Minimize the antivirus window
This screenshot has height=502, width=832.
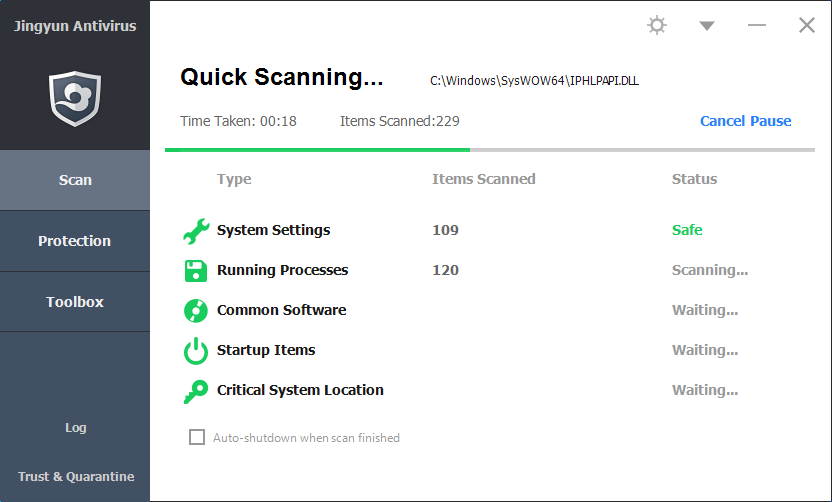(x=757, y=26)
